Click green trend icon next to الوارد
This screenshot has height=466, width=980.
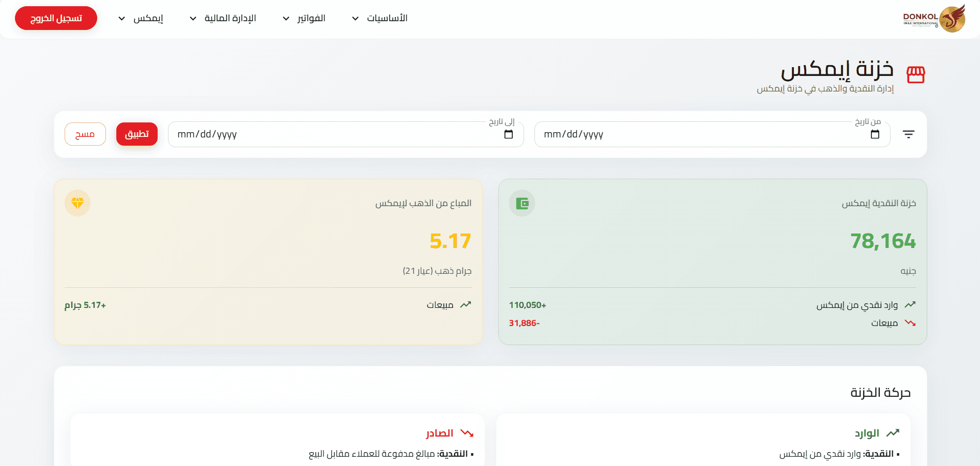coord(893,433)
